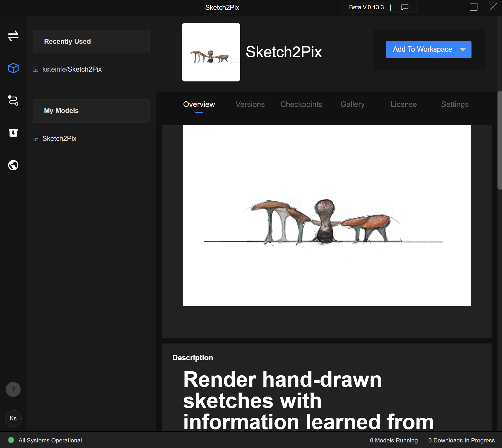Viewport: 502px width, 448px height.
Task: Expand the Add To Workspace dropdown arrow
Action: click(463, 50)
